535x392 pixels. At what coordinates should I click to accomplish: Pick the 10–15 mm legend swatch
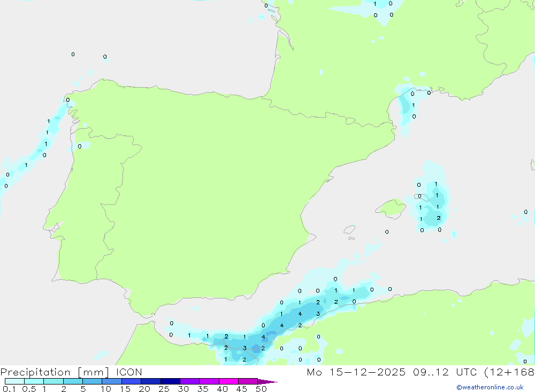tap(112, 381)
